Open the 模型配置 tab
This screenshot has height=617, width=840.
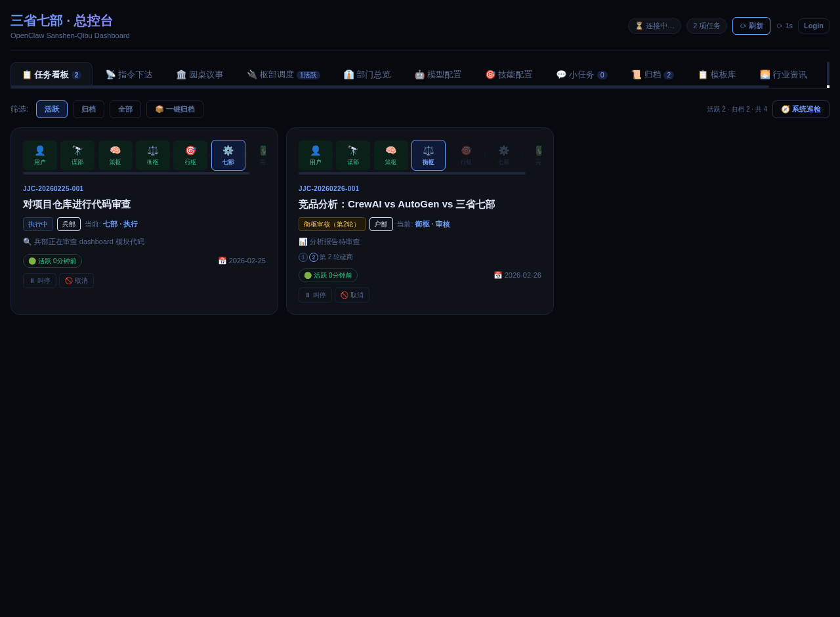click(x=437, y=74)
